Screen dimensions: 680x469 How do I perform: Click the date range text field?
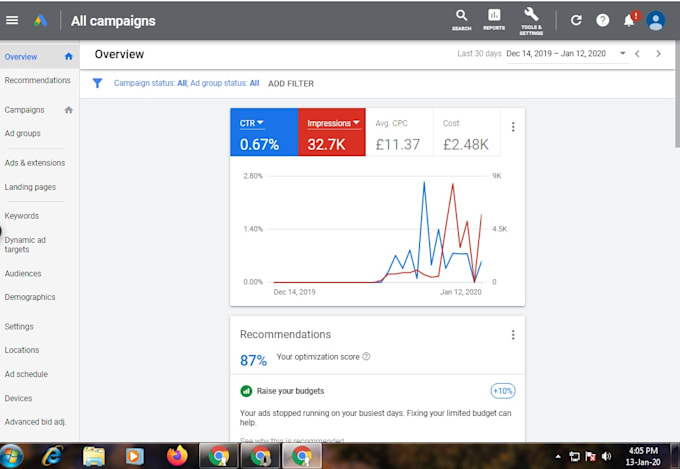tap(556, 54)
